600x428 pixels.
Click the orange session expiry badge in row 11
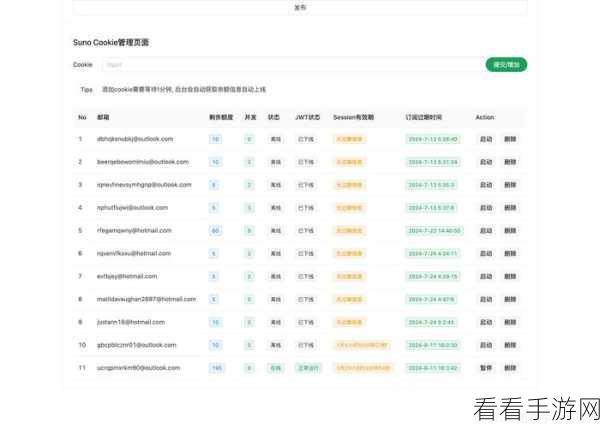pyautogui.click(x=363, y=368)
